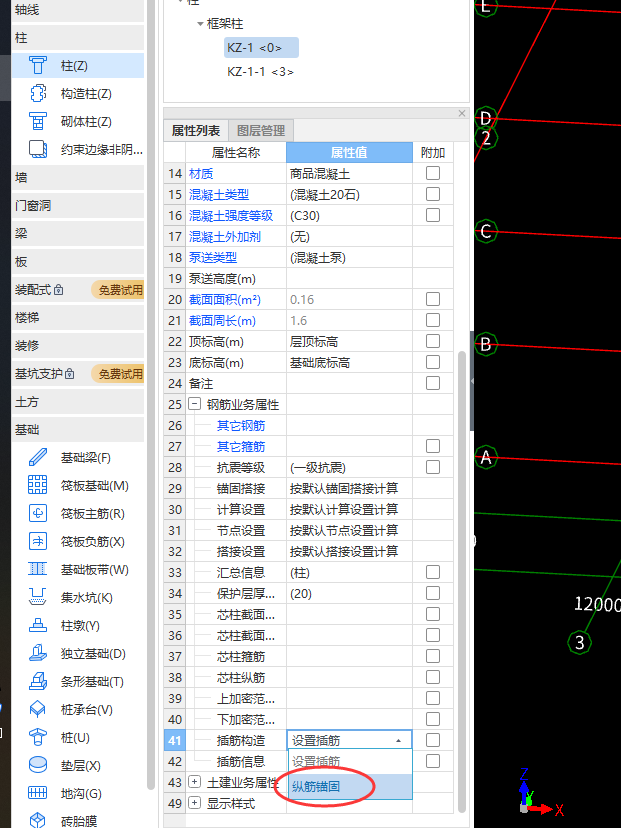Click 免费试用 badge next to 基坑支护
This screenshot has height=828, width=621.
(119, 374)
